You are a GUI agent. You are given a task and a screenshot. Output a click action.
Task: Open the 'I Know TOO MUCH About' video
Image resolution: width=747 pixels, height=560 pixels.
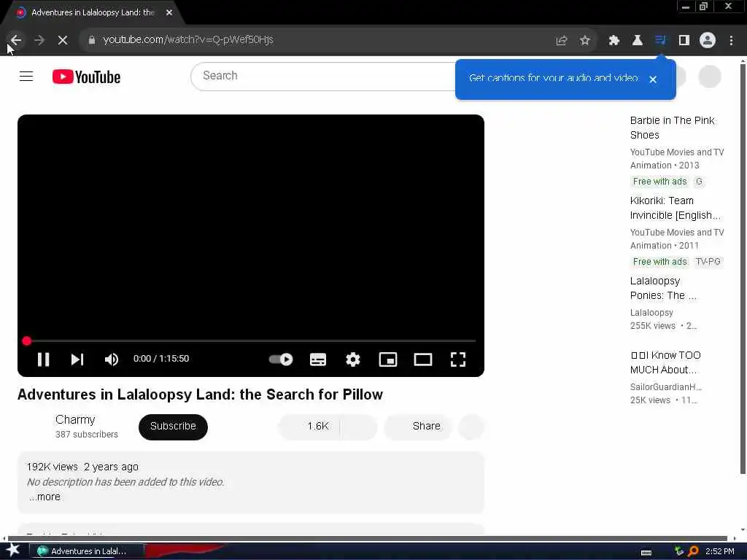(665, 362)
